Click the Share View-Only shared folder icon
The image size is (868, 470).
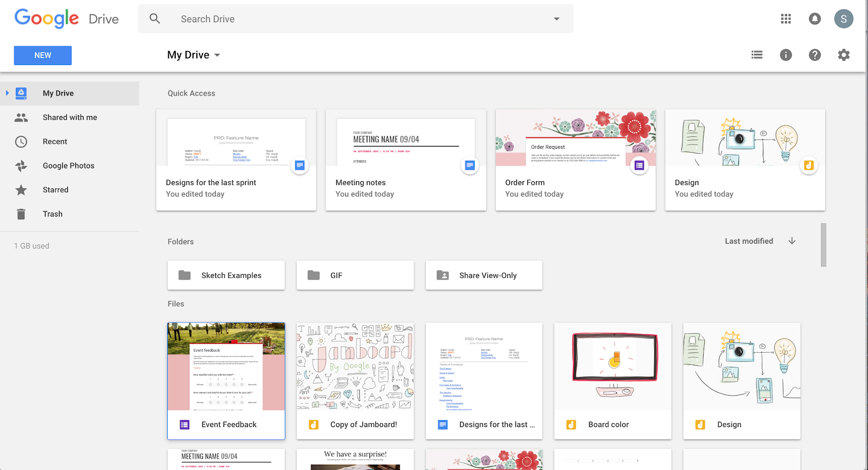tap(443, 275)
